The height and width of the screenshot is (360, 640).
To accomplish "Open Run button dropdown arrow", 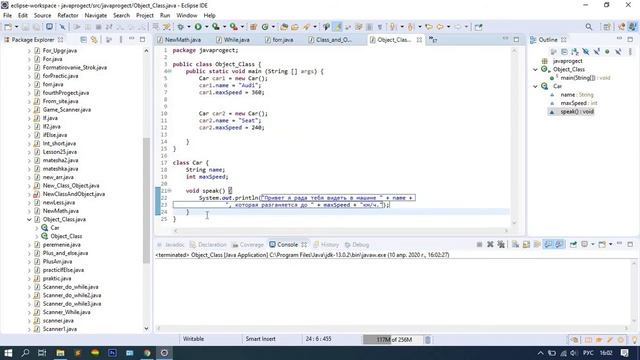I will coord(206,27).
